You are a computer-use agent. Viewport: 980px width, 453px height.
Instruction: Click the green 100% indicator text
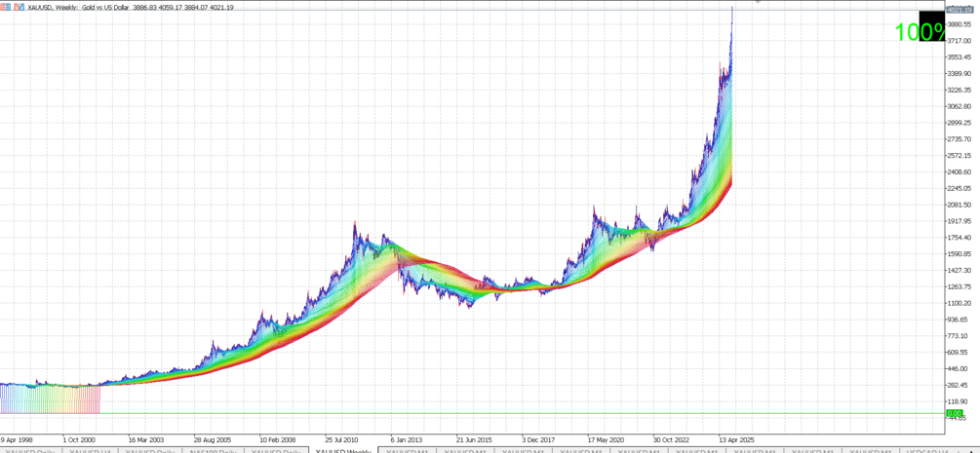[920, 32]
